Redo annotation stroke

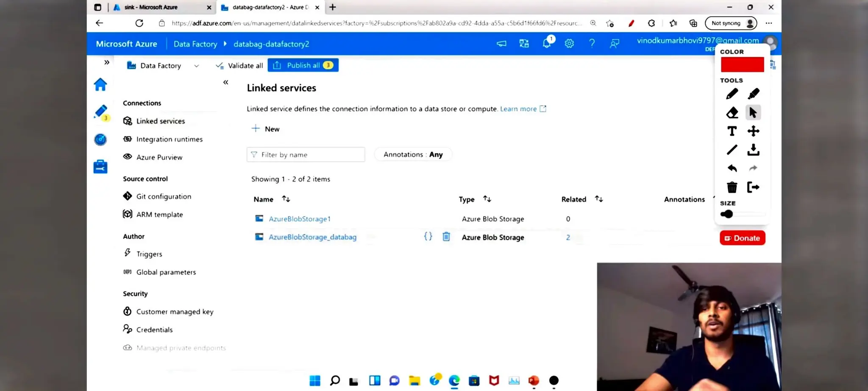click(x=753, y=168)
